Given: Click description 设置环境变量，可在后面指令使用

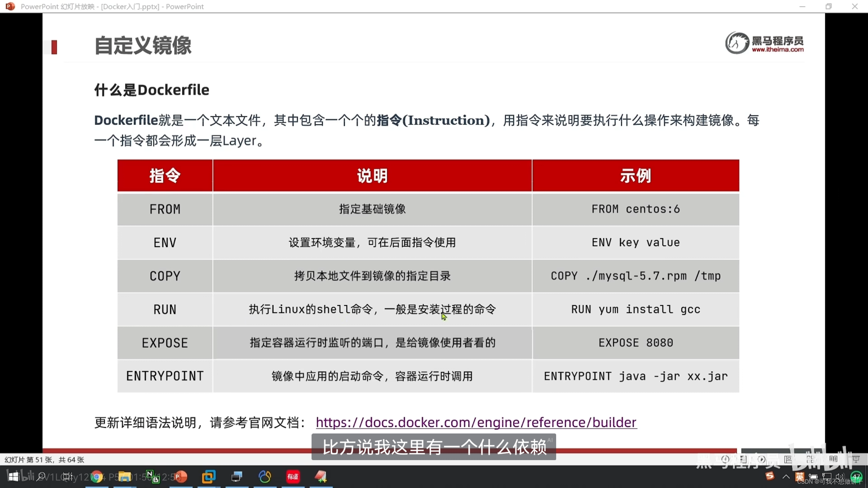Looking at the screenshot, I should pos(372,243).
